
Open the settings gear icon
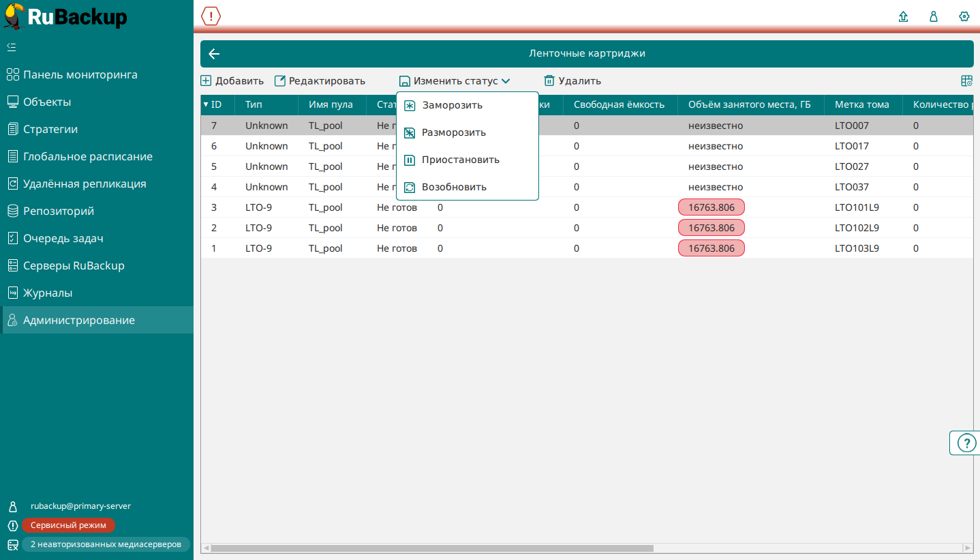coord(964,16)
